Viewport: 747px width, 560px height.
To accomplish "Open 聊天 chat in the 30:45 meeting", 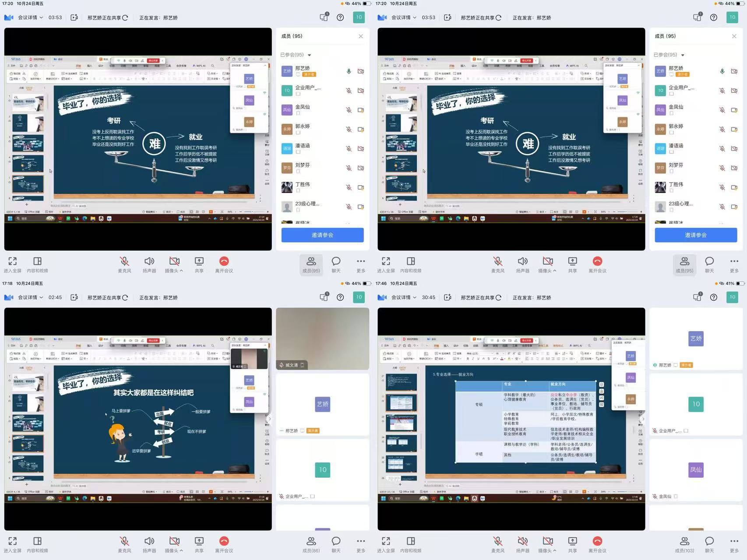I will tap(709, 544).
